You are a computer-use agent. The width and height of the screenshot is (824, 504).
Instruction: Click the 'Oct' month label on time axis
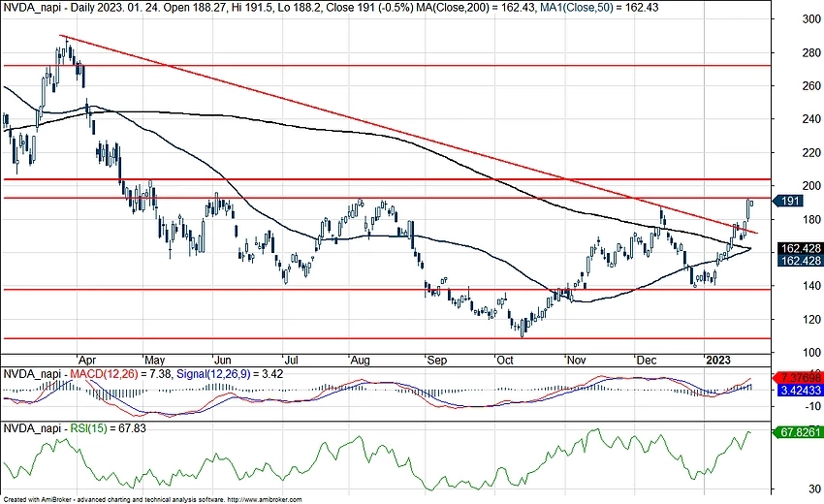click(x=505, y=361)
